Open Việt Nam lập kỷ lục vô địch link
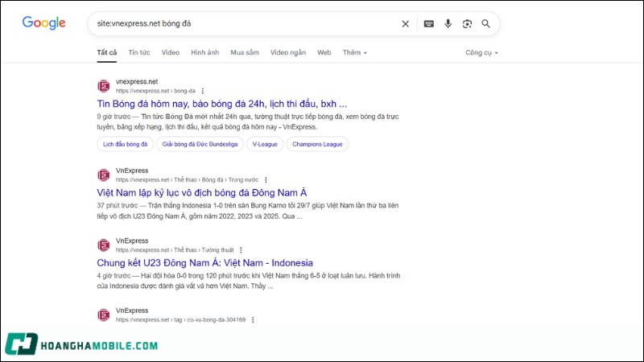 click(202, 192)
